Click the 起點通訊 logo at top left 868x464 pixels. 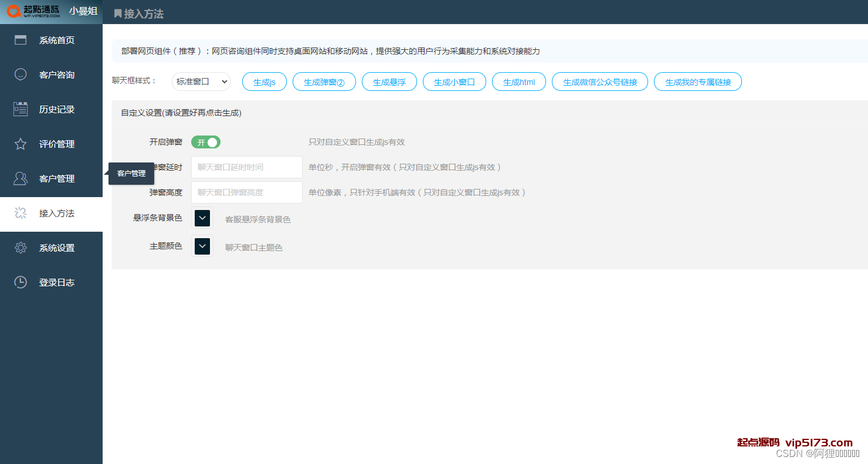click(x=33, y=11)
